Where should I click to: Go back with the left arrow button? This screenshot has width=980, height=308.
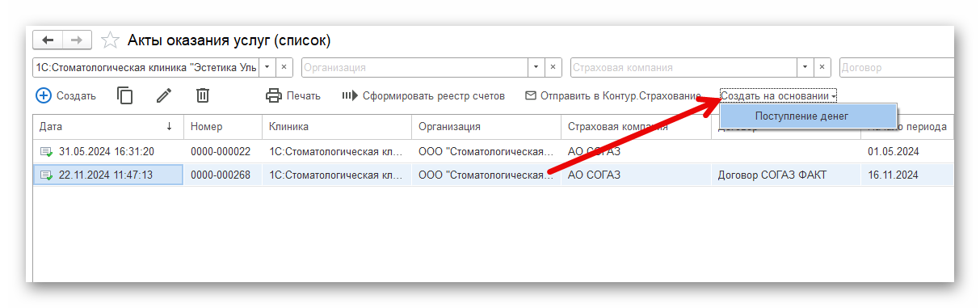(48, 40)
